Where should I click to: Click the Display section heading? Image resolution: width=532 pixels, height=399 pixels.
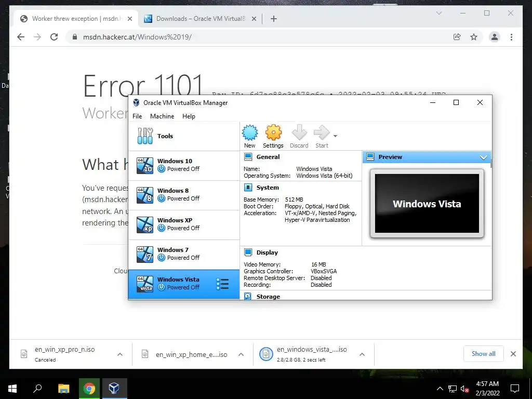(x=267, y=252)
